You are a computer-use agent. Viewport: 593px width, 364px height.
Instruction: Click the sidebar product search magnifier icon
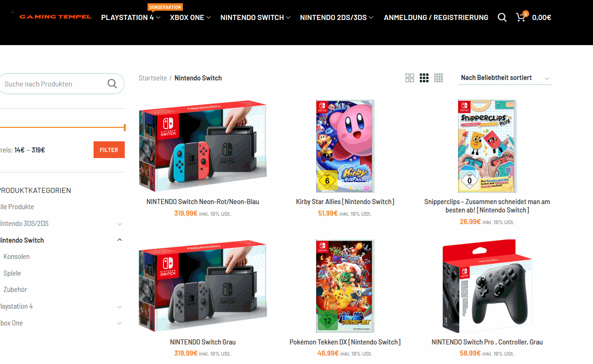click(112, 84)
